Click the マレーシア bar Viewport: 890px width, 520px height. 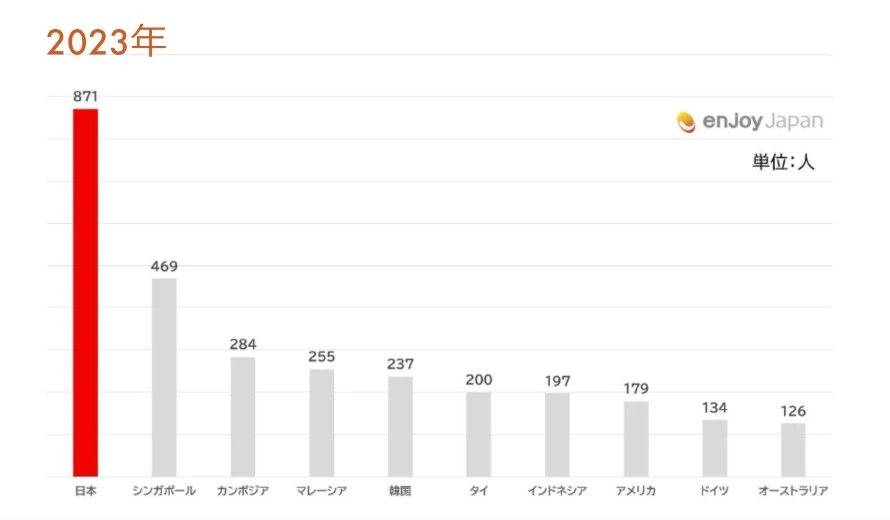click(322, 422)
